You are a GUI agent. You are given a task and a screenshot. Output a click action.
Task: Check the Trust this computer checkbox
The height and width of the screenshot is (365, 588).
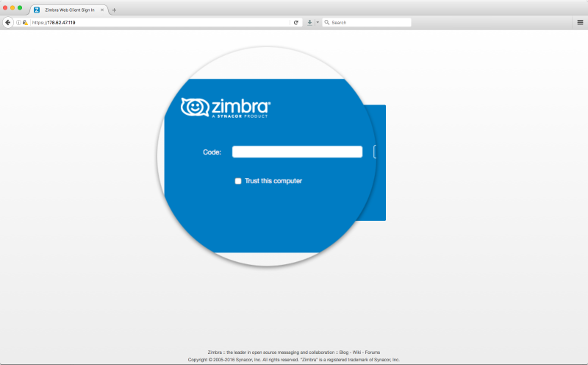pyautogui.click(x=238, y=181)
